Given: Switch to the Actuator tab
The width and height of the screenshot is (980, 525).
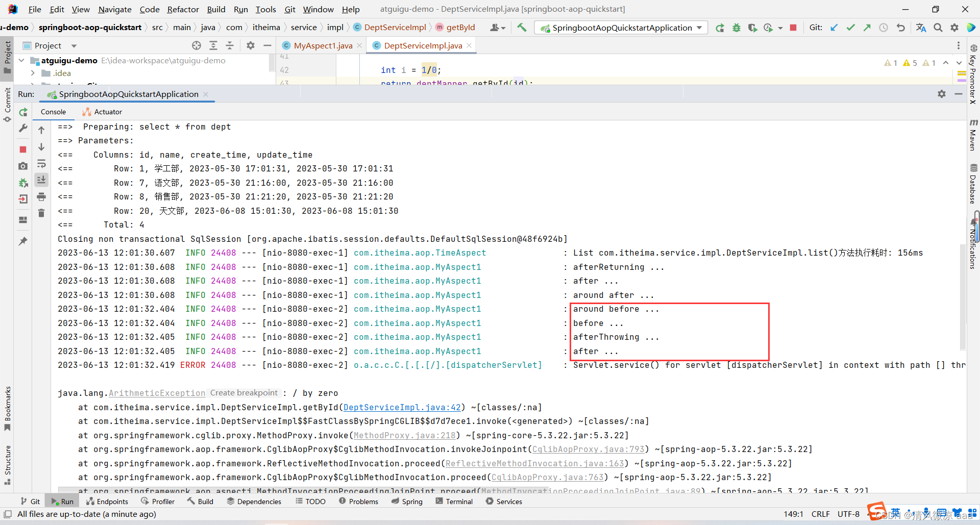Looking at the screenshot, I should [x=102, y=112].
